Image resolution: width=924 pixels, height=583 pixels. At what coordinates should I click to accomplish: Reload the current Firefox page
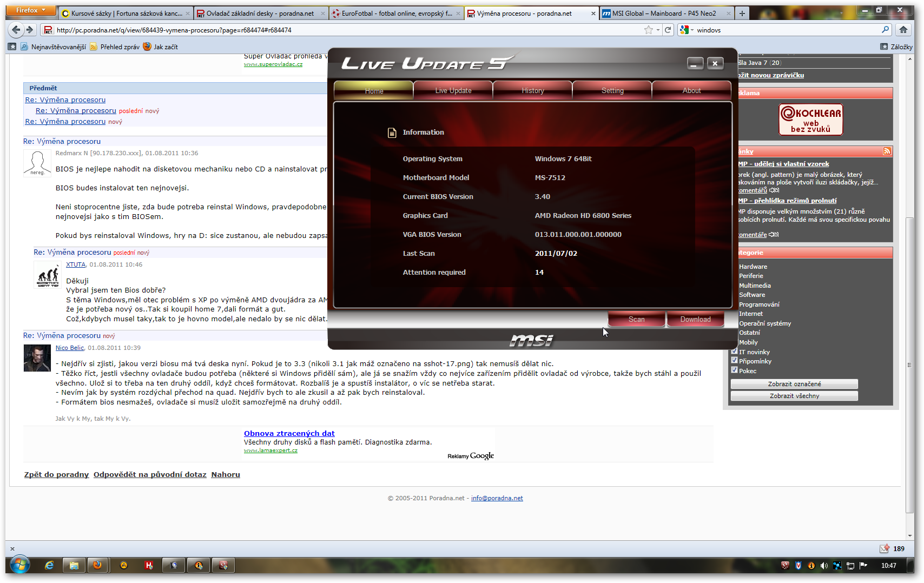pyautogui.click(x=668, y=30)
